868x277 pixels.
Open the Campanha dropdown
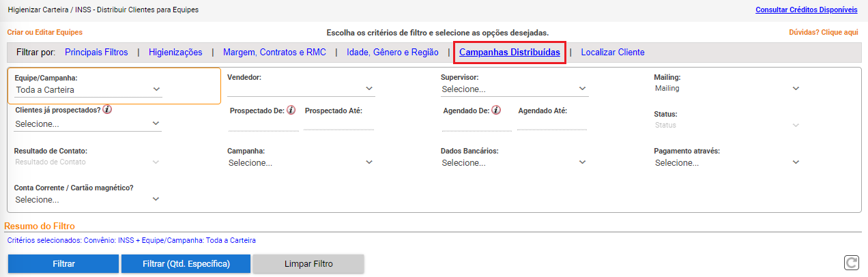tap(301, 162)
